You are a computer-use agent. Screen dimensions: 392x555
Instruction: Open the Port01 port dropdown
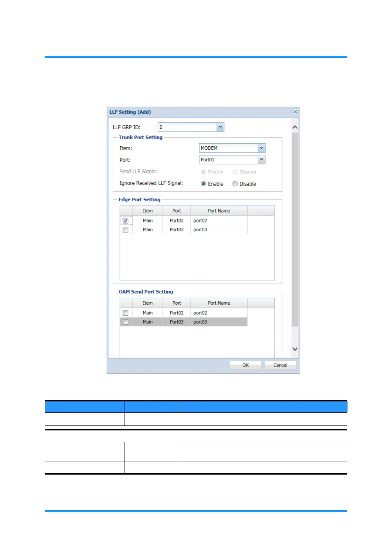(262, 160)
